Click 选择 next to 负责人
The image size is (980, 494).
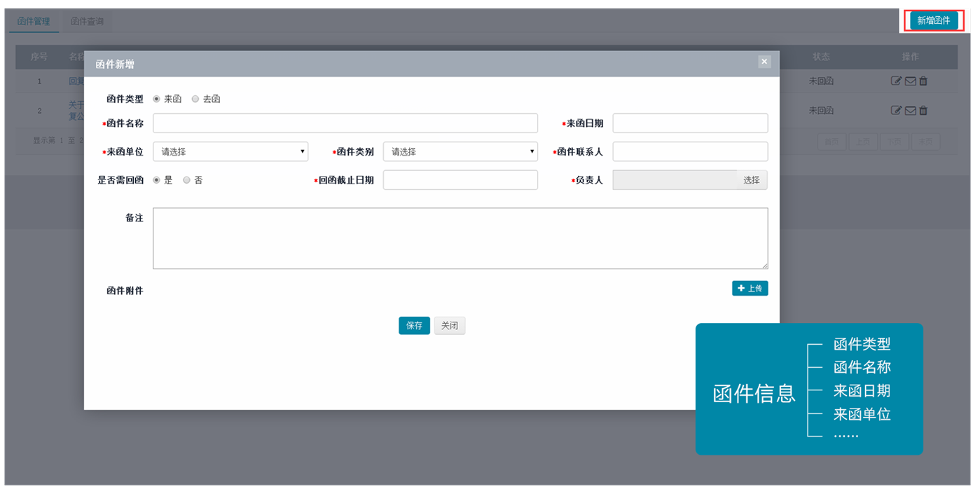752,180
